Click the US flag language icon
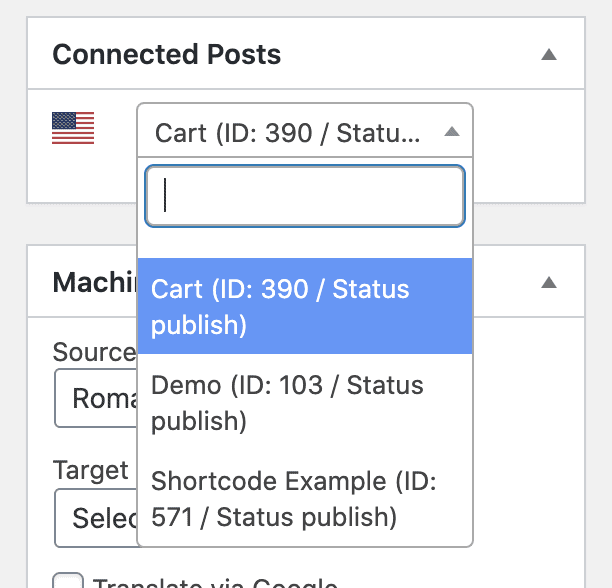612x588 pixels. 73,129
